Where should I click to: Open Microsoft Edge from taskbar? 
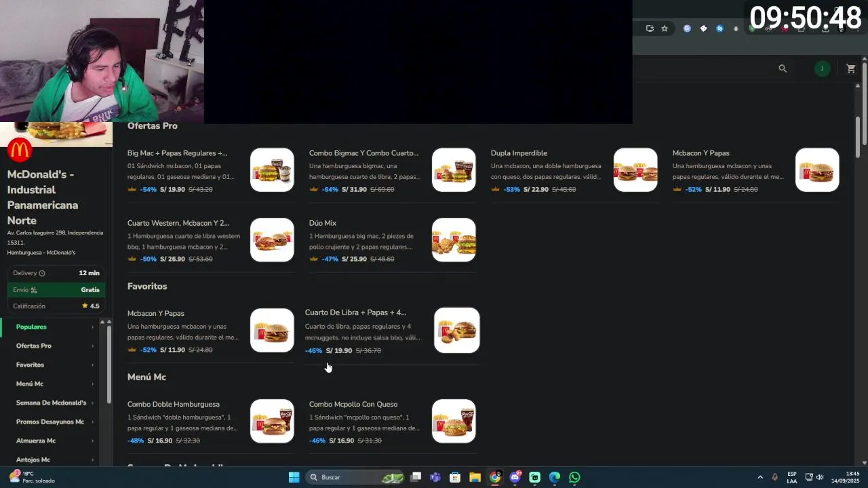point(555,477)
